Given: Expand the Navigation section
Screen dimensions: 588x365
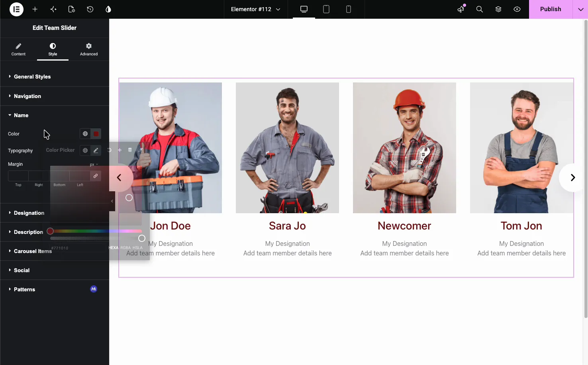Looking at the screenshot, I should tap(55, 96).
